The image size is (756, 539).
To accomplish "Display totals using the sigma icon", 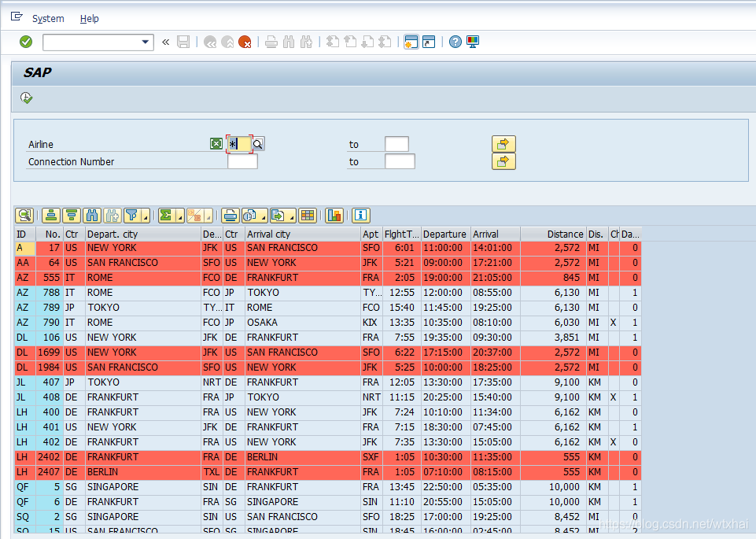I will [167, 215].
